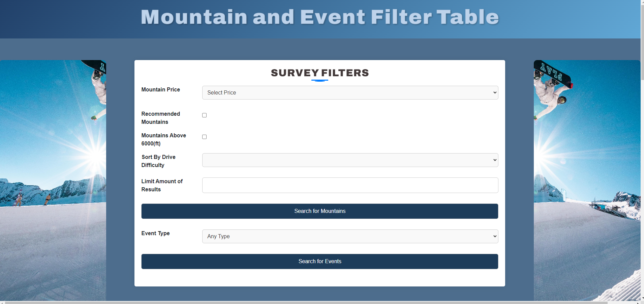Click the Survey Filters heading

319,73
